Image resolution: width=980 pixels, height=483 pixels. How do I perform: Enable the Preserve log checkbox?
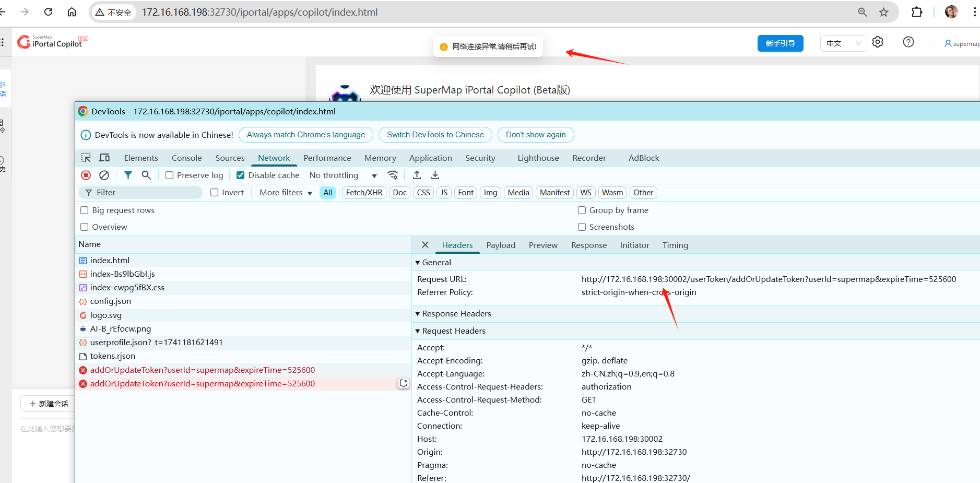point(170,175)
